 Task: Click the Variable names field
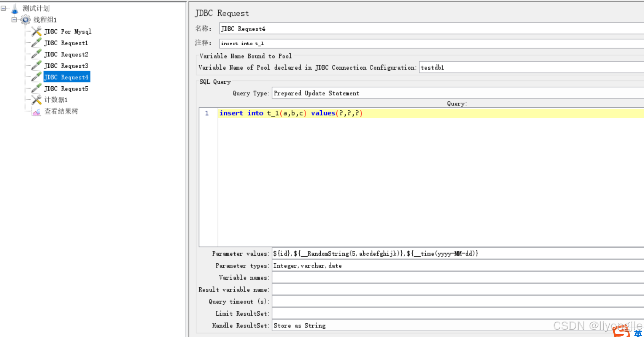458,277
